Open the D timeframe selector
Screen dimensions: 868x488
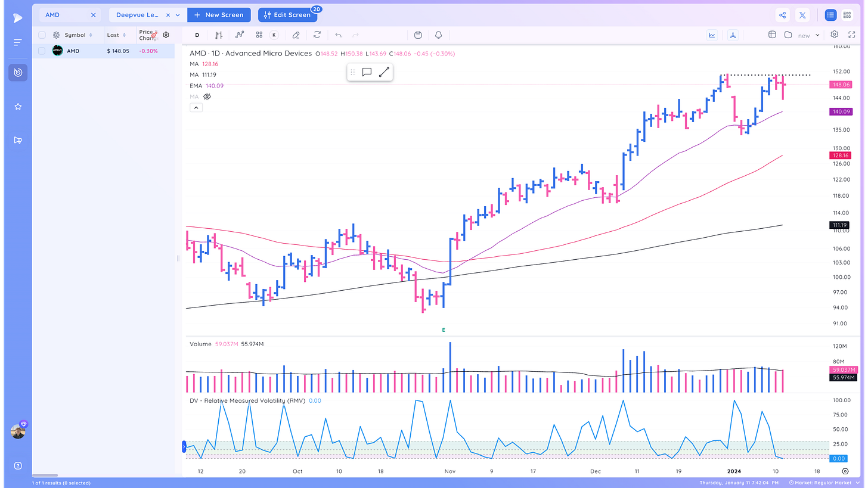click(x=197, y=35)
